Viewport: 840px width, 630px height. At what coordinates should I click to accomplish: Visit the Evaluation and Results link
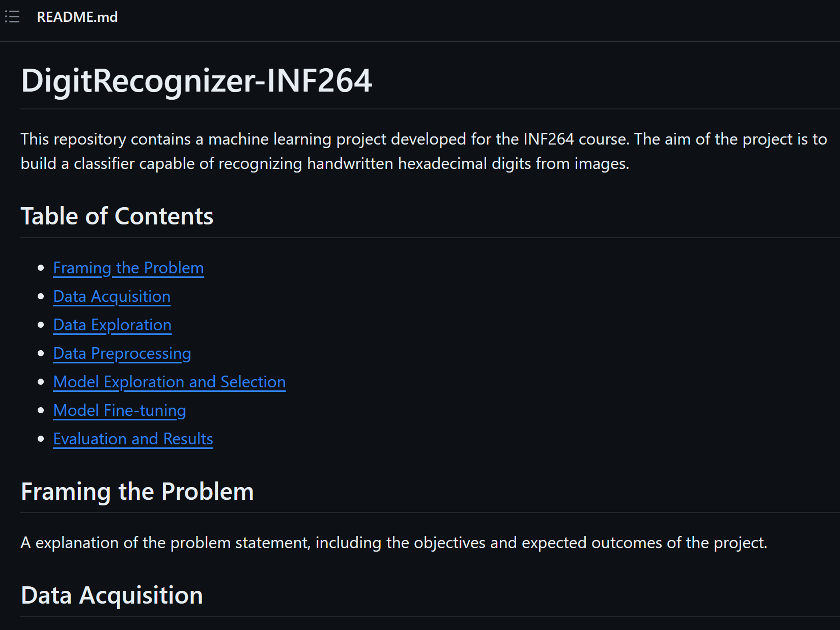[133, 439]
